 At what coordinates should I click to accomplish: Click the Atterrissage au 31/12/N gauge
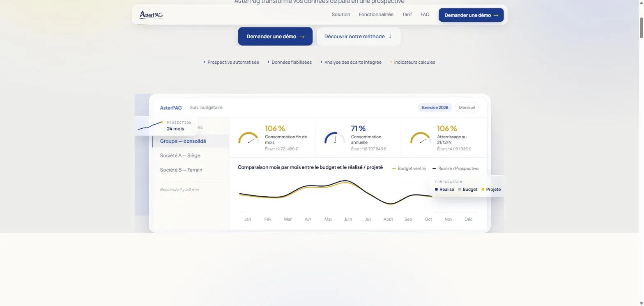(421, 138)
